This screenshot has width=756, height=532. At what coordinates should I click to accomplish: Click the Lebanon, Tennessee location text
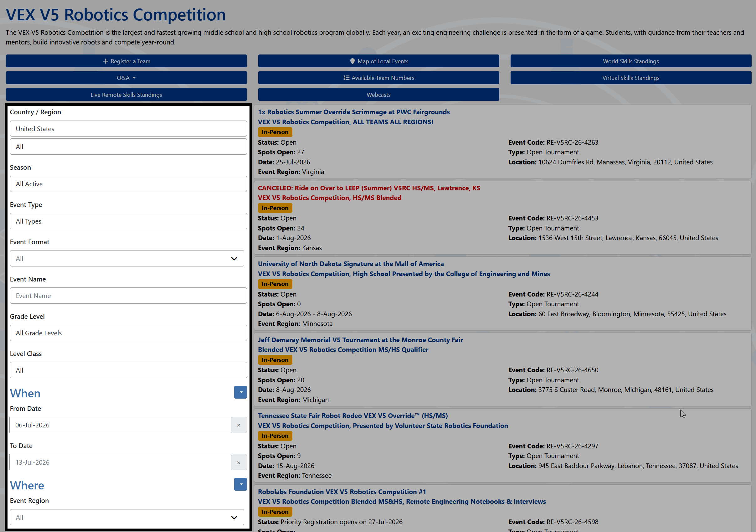click(638, 466)
